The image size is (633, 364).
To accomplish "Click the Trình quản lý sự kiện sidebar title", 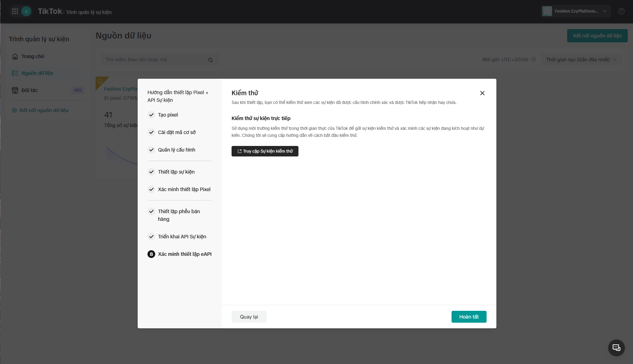I will (39, 39).
